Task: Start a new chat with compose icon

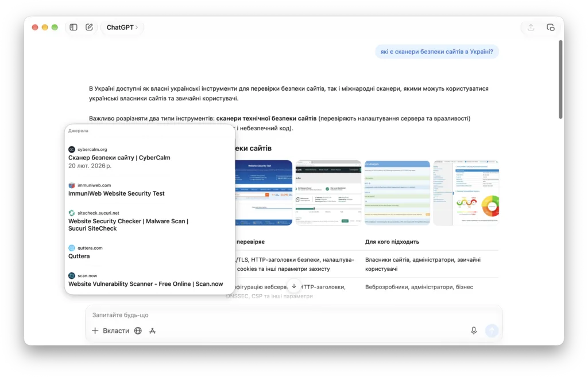Action: (89, 28)
